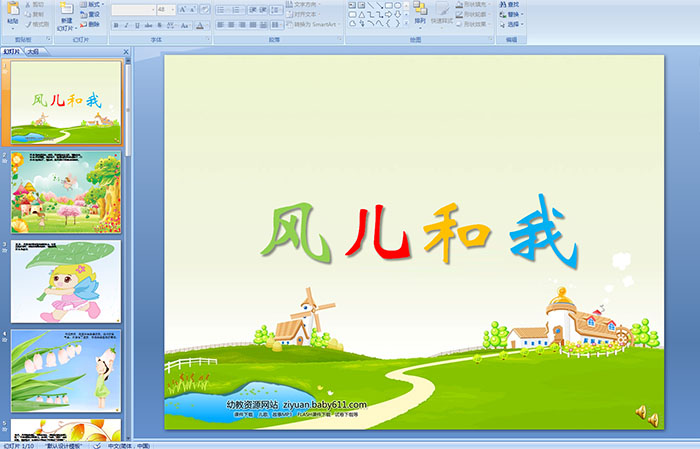Screen dimensions: 700x449
Task: Open the Paragraph group dialog launcher
Action: coord(340,39)
